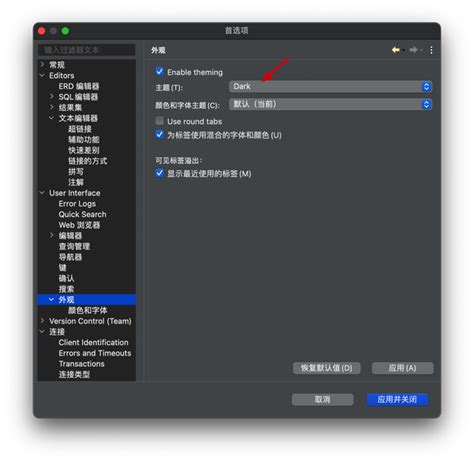Click the red close window button
Viewport: 474px width, 462px height.
coord(42,31)
